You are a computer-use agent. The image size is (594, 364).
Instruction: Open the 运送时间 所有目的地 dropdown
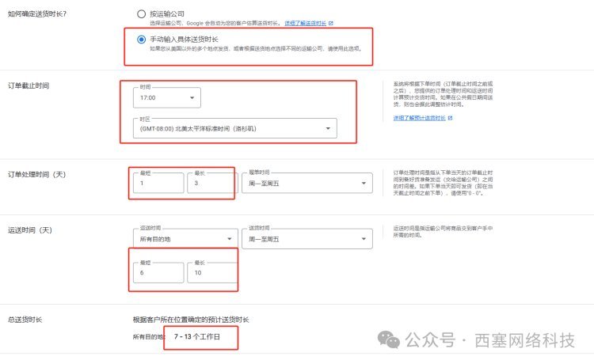coord(183,238)
